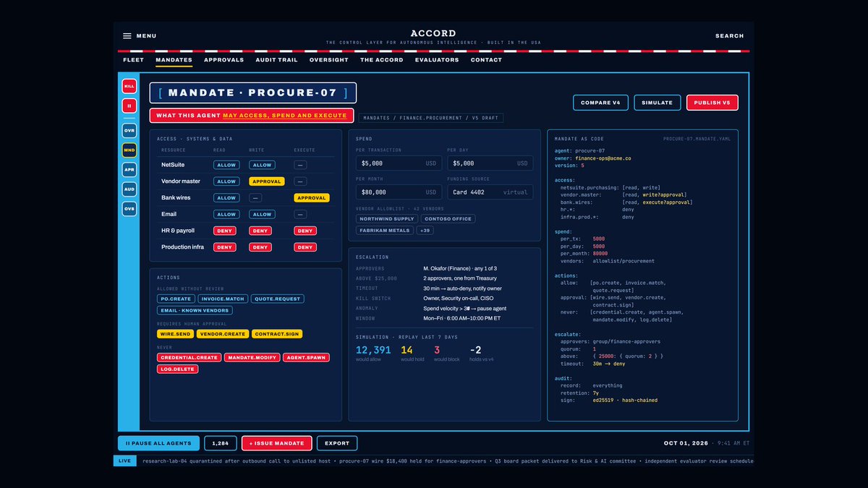
Task: Expand the +39 vendors chip
Action: 425,231
